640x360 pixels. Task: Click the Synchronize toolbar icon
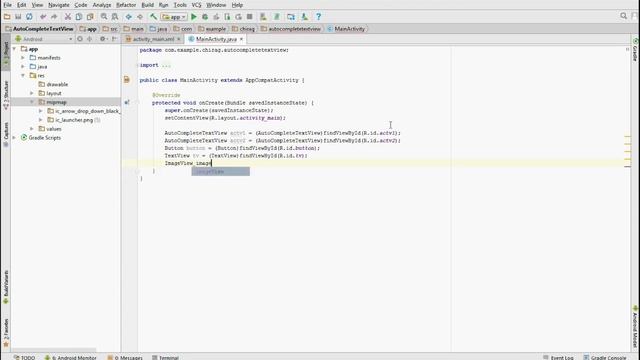click(x=29, y=17)
